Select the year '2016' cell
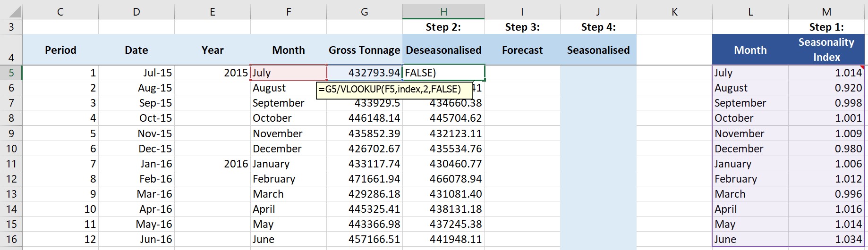868x250 pixels. point(213,164)
